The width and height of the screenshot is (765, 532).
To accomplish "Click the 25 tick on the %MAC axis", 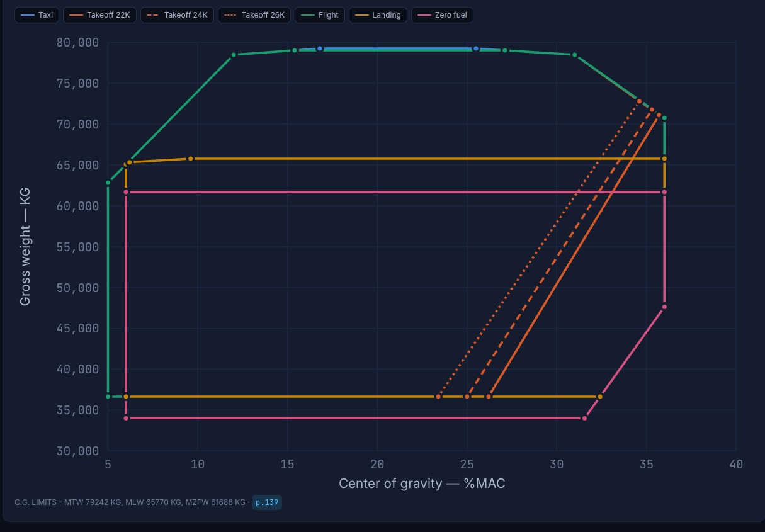I will [x=467, y=465].
